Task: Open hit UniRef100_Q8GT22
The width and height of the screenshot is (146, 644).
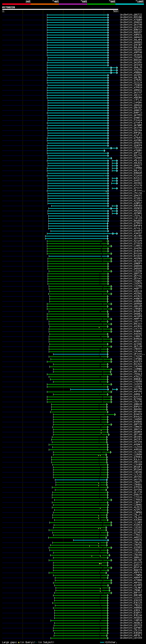Action: tap(131, 15)
